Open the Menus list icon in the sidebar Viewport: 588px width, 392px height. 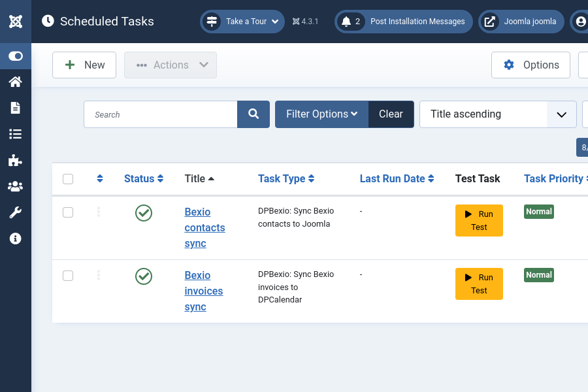[x=16, y=134]
